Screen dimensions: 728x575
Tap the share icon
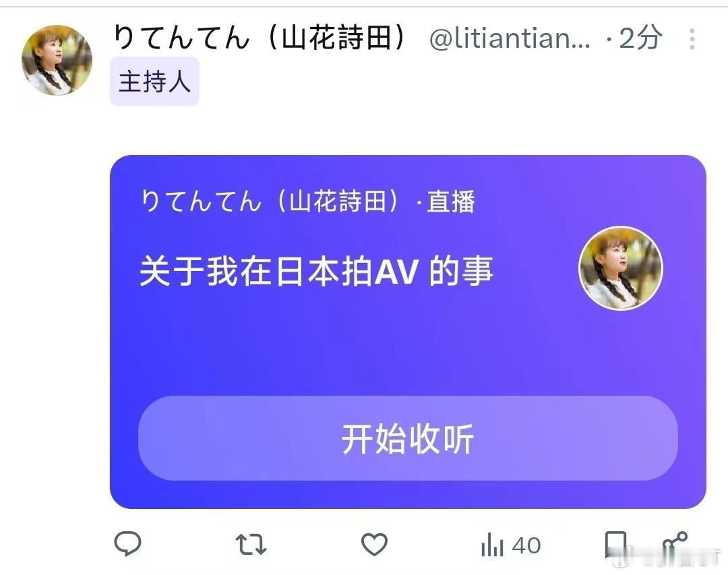pos(675,545)
